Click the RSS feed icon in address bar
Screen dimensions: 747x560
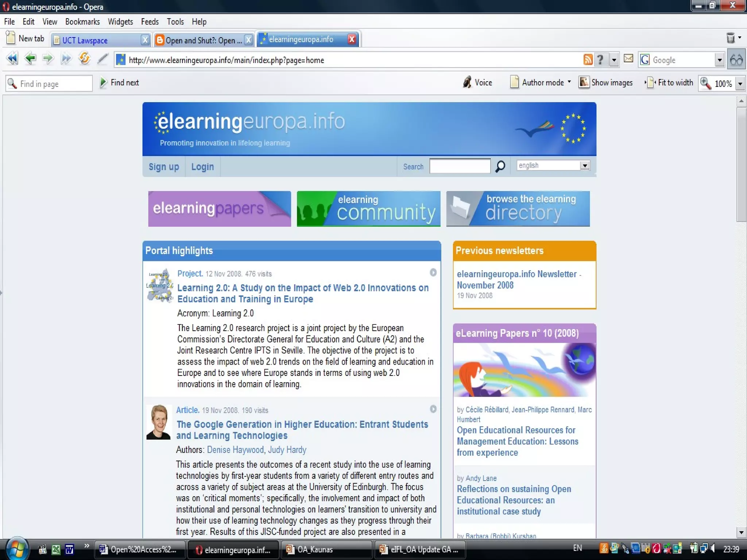(588, 59)
